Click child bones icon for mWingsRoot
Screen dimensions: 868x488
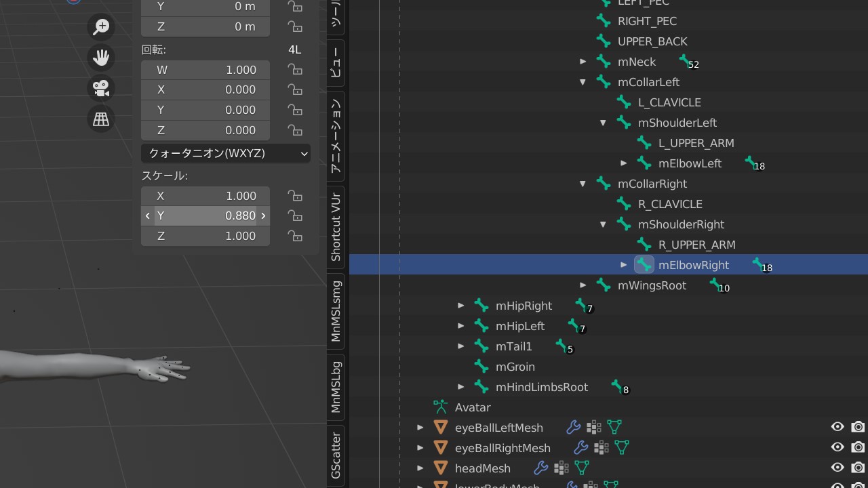719,286
